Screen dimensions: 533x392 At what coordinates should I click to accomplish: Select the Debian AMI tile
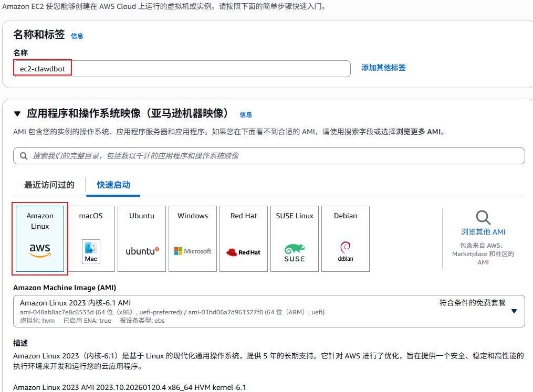[346, 238]
